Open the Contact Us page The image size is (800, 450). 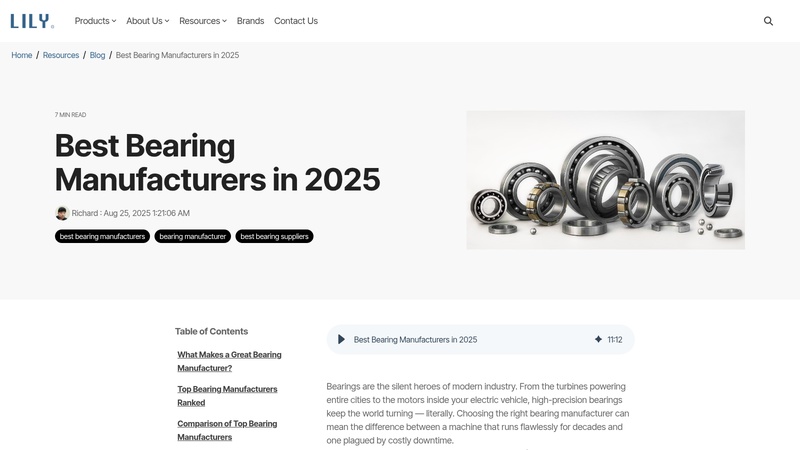296,21
